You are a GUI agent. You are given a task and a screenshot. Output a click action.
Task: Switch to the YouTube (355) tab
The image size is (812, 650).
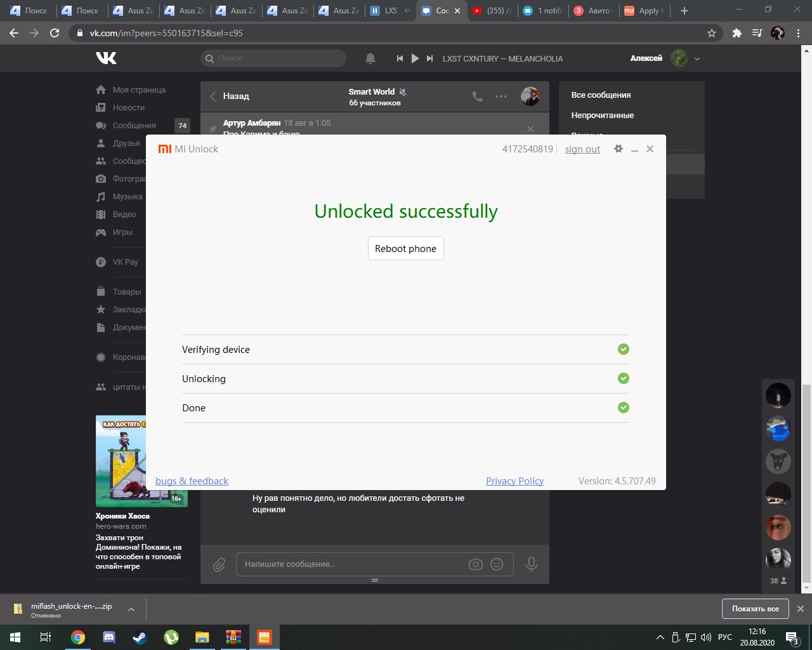492,11
